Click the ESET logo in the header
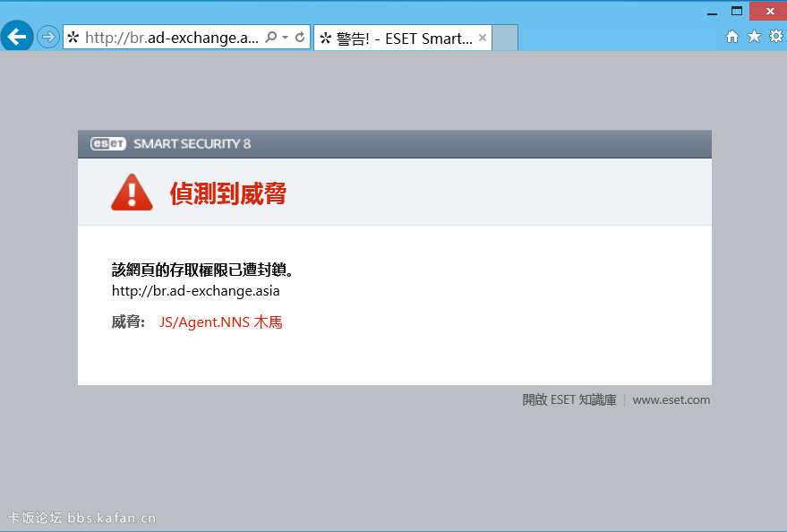 [x=108, y=143]
